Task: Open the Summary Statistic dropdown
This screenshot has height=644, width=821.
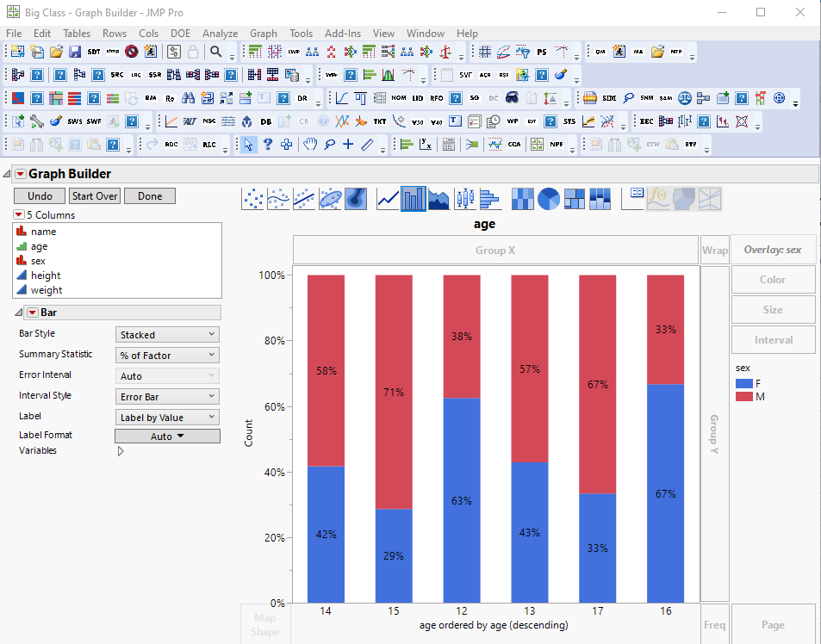Action: coord(166,354)
